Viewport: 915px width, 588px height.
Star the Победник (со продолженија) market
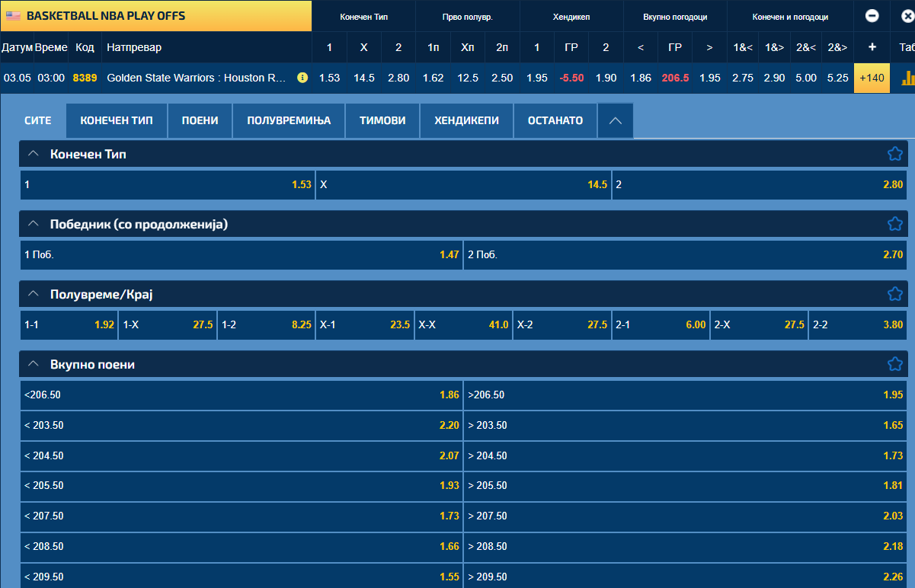coord(894,224)
